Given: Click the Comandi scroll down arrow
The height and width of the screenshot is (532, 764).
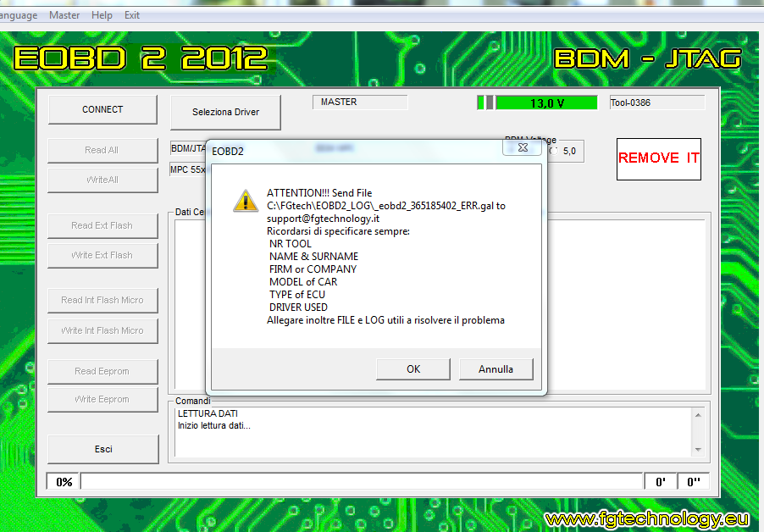Looking at the screenshot, I should coord(698,450).
